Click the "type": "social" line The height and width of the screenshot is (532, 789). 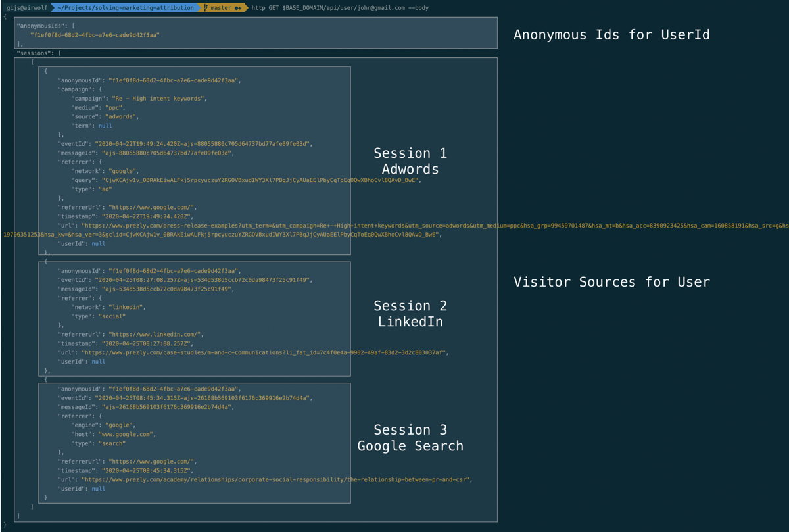(x=100, y=316)
